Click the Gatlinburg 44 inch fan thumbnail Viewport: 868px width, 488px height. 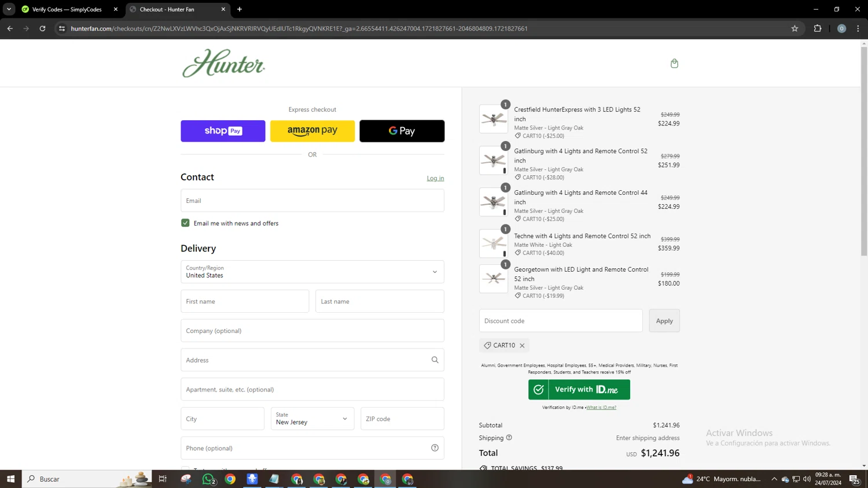[x=494, y=202]
